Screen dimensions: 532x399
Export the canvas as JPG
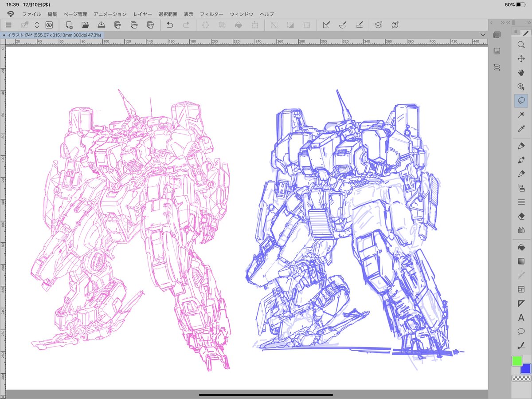117,25
